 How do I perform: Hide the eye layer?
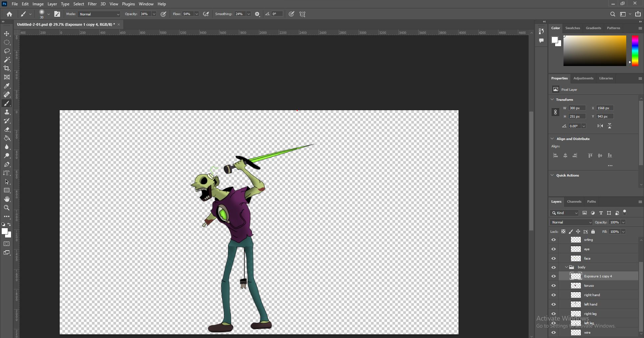point(553,249)
